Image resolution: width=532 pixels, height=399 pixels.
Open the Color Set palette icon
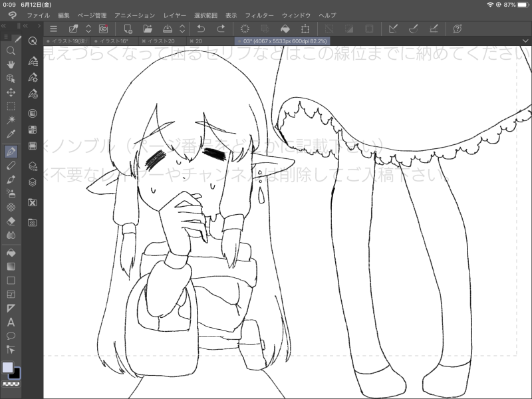point(33,130)
